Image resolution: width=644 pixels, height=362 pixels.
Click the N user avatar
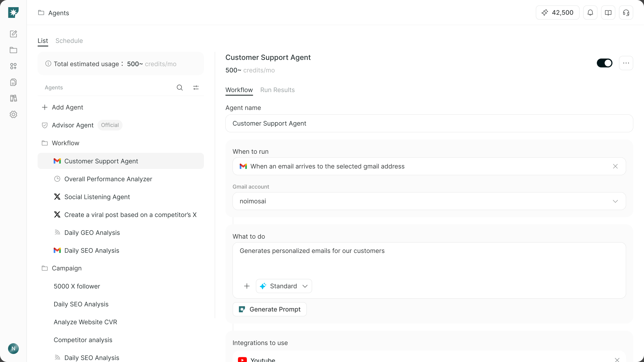(13, 349)
